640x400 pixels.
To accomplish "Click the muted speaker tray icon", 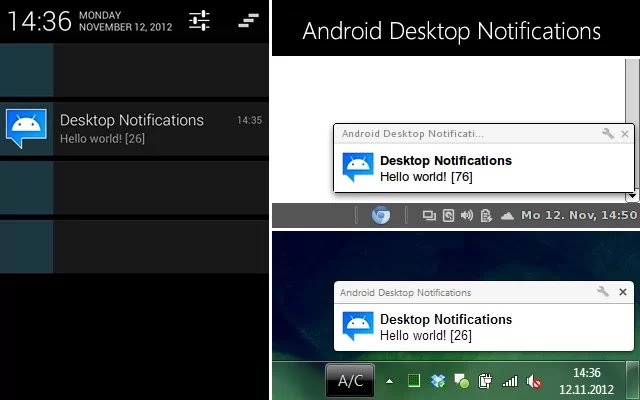I will click(x=534, y=382).
